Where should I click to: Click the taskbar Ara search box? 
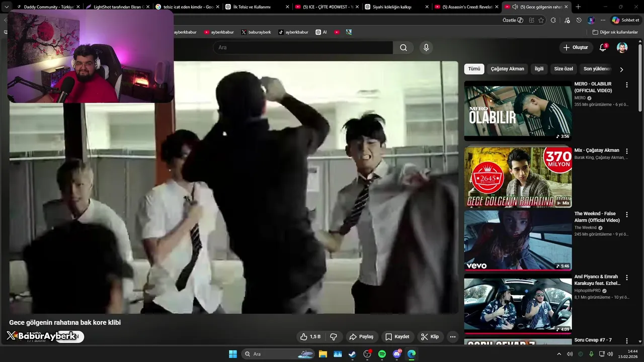(278, 354)
